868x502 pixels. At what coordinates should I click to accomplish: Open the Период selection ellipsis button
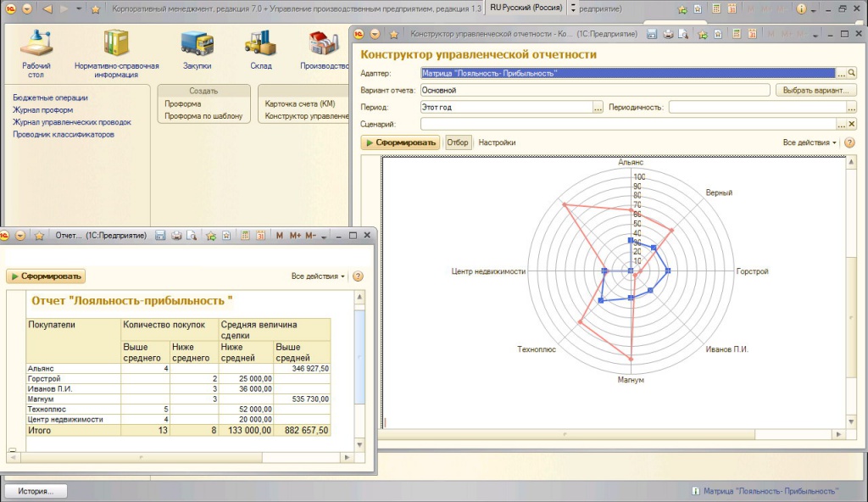(598, 108)
